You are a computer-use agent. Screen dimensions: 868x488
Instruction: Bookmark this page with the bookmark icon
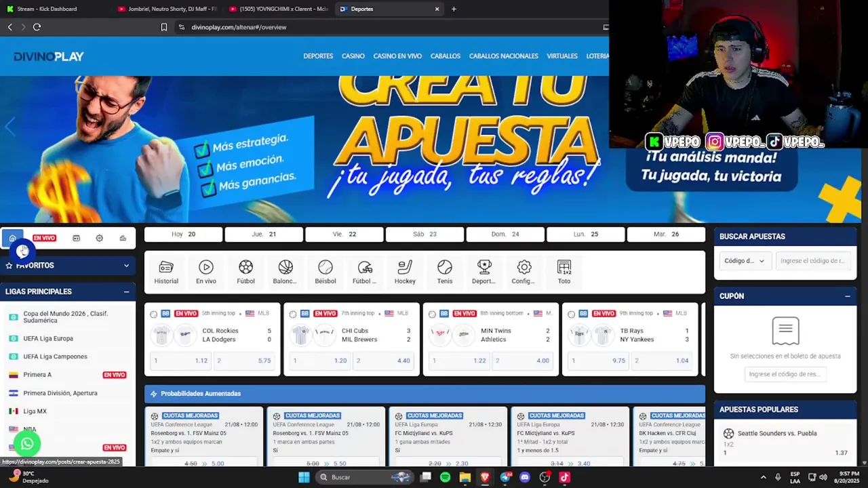163,27
